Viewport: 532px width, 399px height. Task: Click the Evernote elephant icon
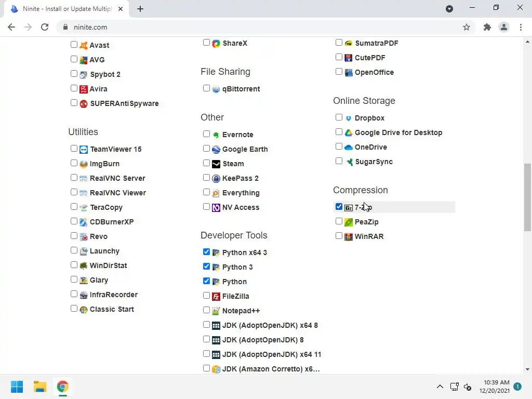pos(216,135)
